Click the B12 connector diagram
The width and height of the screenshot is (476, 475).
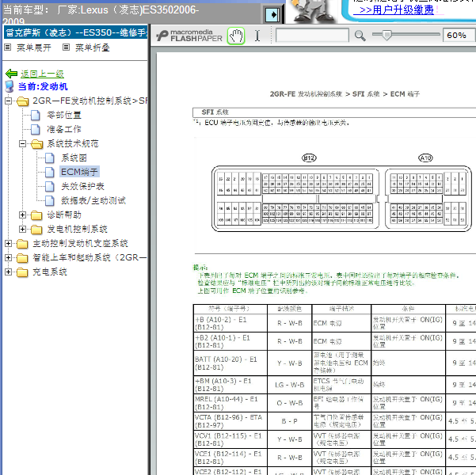pyautogui.click(x=296, y=199)
